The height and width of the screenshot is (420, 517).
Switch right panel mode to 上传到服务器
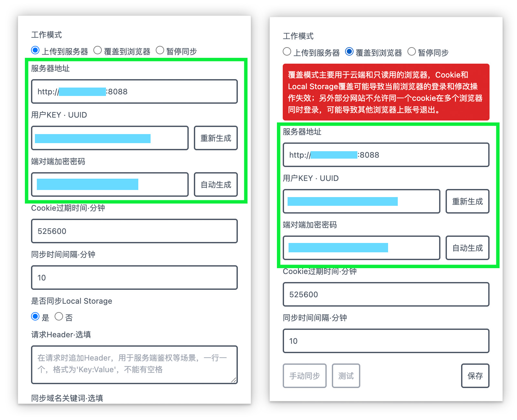click(287, 51)
